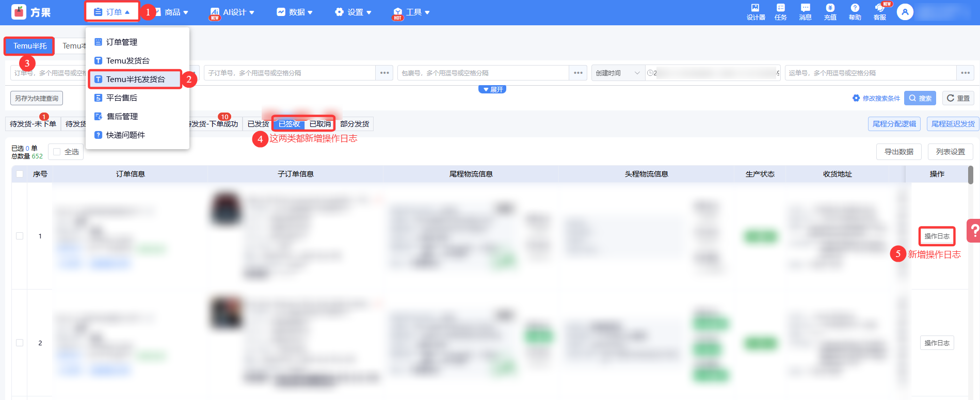The height and width of the screenshot is (400, 980).
Task: Open 列表设置 list settings
Action: coord(951,152)
